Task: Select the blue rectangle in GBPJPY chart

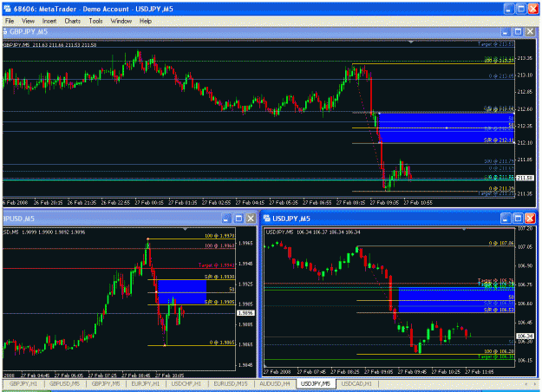Action: [446, 127]
